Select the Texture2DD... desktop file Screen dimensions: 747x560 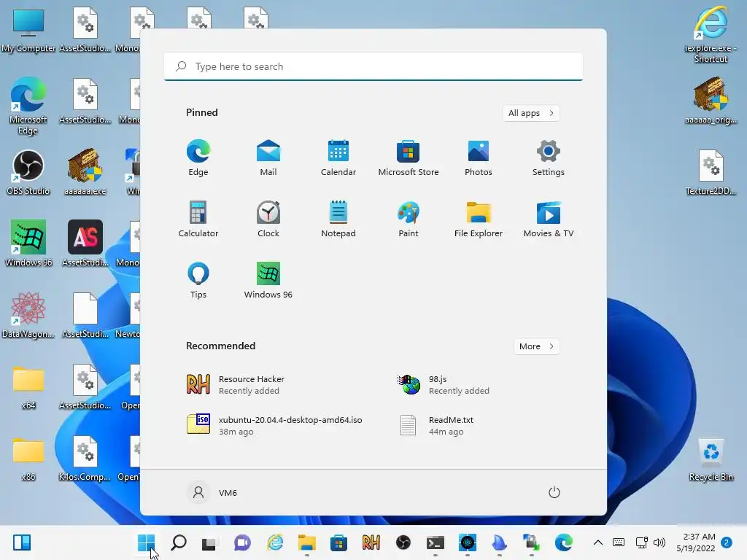pyautogui.click(x=711, y=172)
